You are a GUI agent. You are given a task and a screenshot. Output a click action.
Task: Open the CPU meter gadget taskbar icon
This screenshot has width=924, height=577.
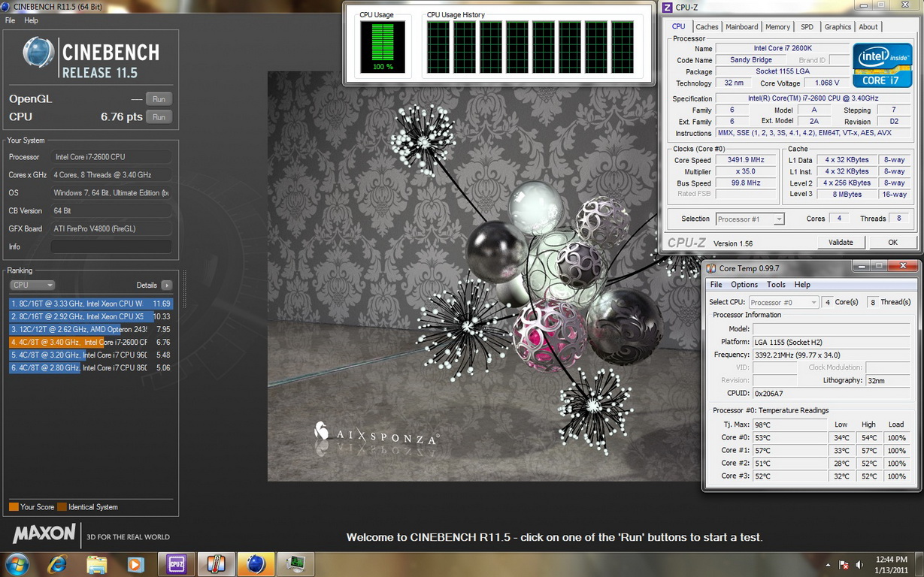coord(295,564)
